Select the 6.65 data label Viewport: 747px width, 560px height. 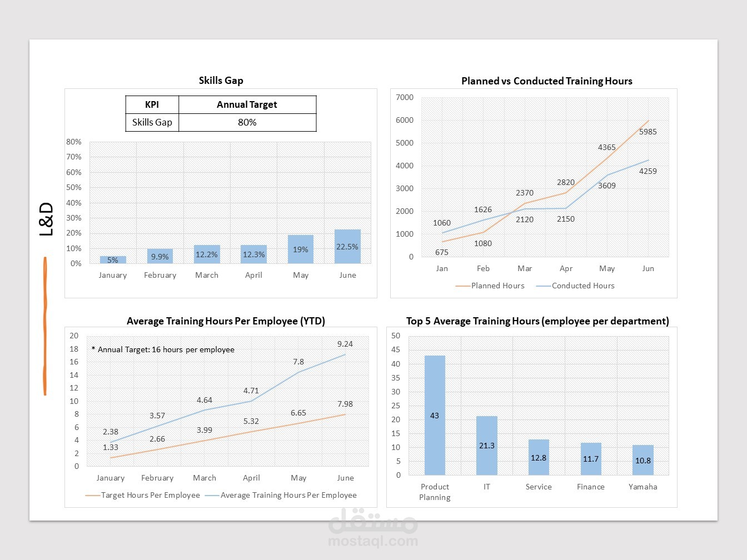[298, 413]
